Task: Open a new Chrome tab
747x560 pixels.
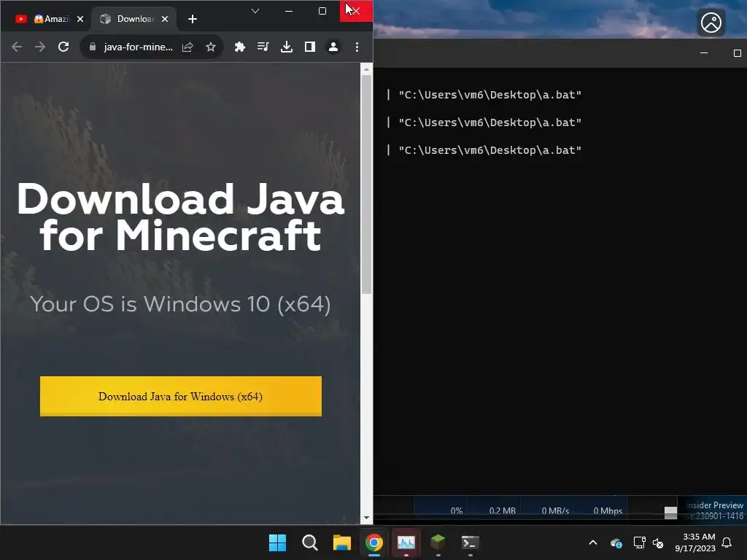Action: click(x=193, y=19)
